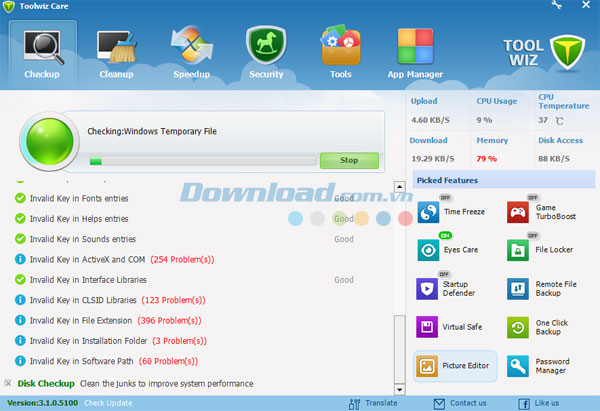Launch the File Locker icon
Viewport: 600px width, 411px height.
pos(518,250)
